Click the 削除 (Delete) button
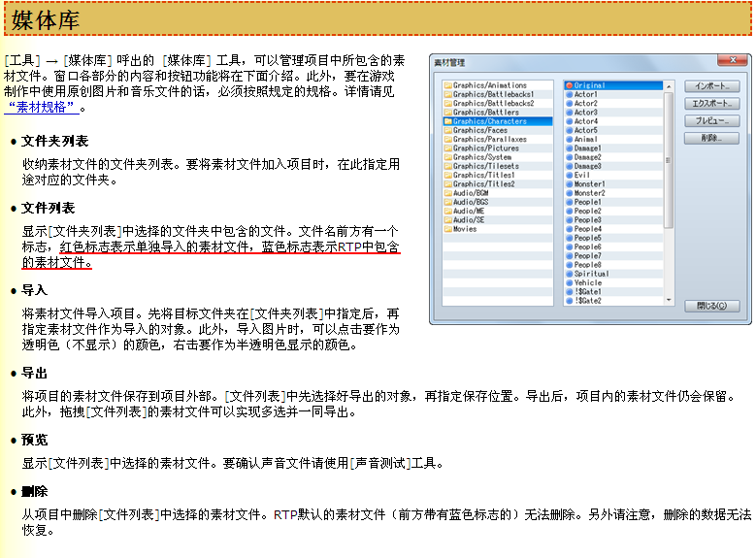Image resolution: width=756 pixels, height=558 pixels. (x=711, y=139)
